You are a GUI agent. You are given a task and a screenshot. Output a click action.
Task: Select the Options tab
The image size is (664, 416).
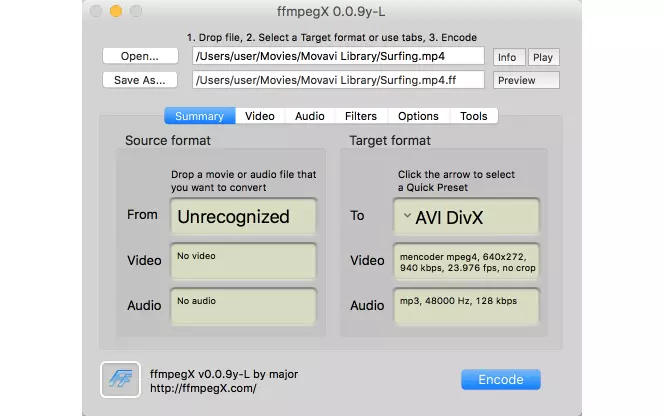click(x=418, y=116)
